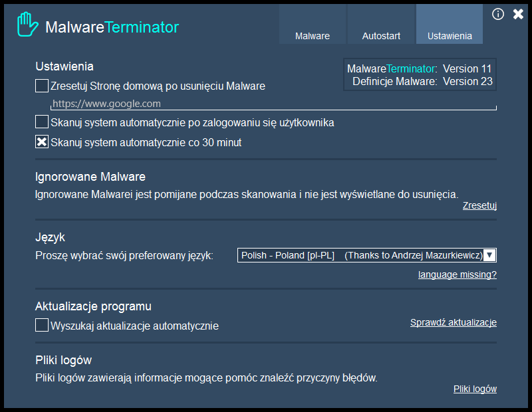Click Zresetuj link for ignored malware
The height and width of the screenshot is (412, 532).
click(x=479, y=205)
